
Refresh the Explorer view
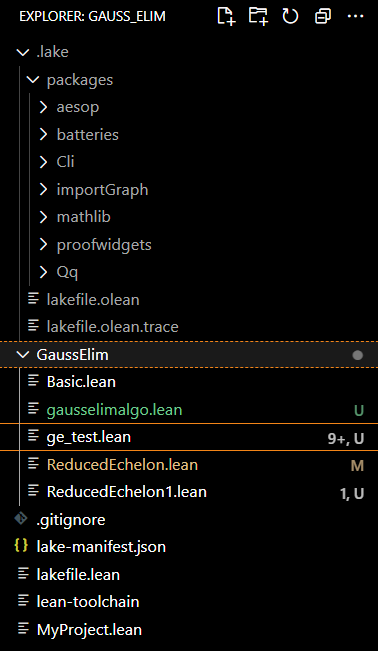[290, 17]
